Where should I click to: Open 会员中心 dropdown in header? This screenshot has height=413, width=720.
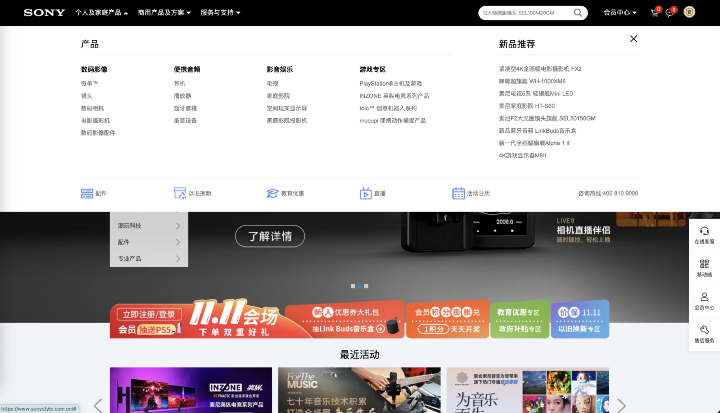620,12
